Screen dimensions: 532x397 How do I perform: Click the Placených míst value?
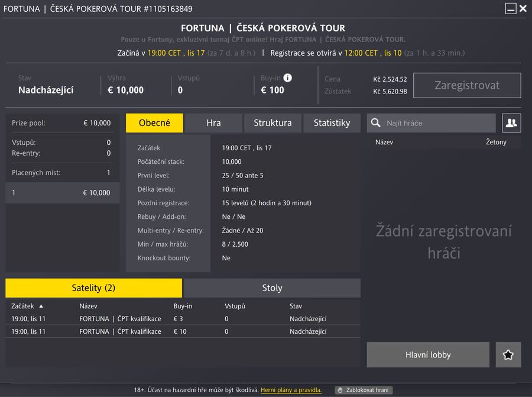[x=109, y=173]
